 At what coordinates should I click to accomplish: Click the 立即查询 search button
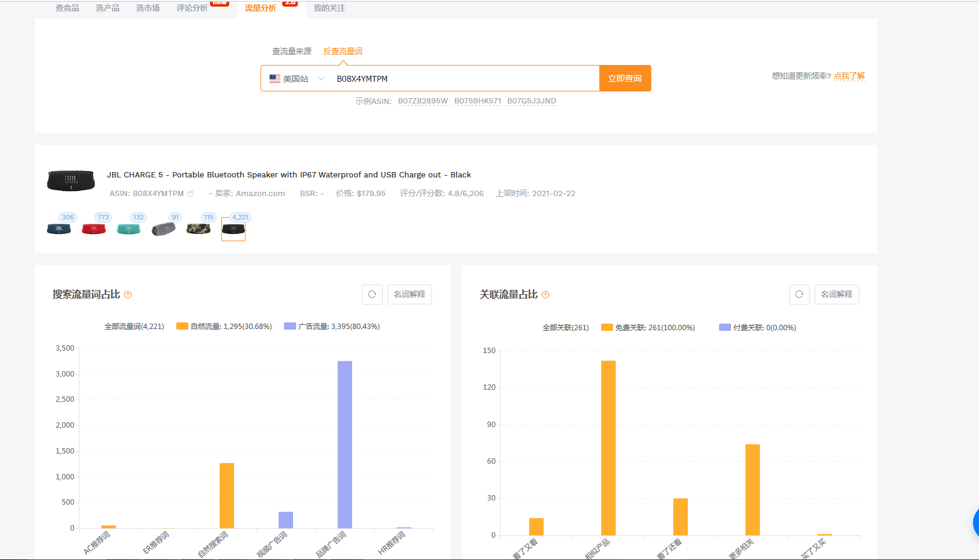coord(625,78)
